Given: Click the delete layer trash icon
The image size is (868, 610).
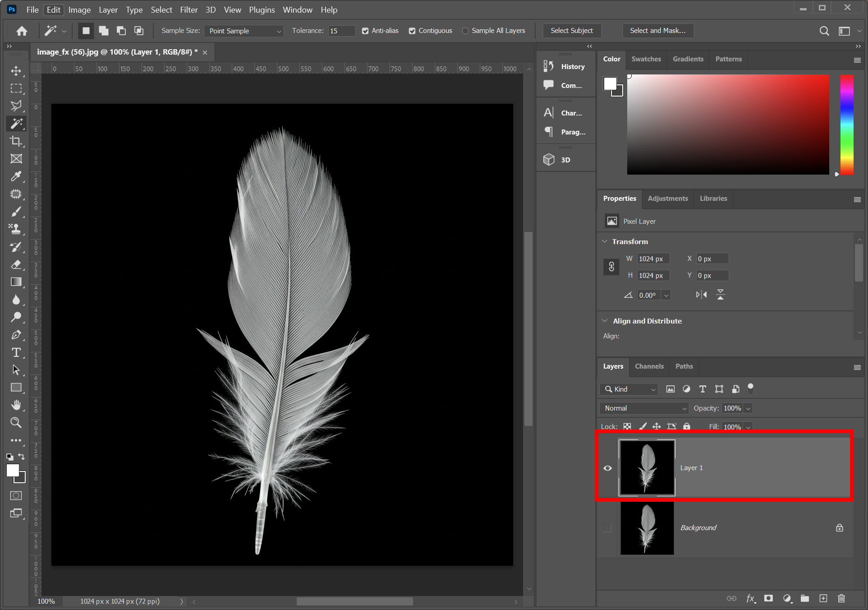Looking at the screenshot, I should click(841, 598).
